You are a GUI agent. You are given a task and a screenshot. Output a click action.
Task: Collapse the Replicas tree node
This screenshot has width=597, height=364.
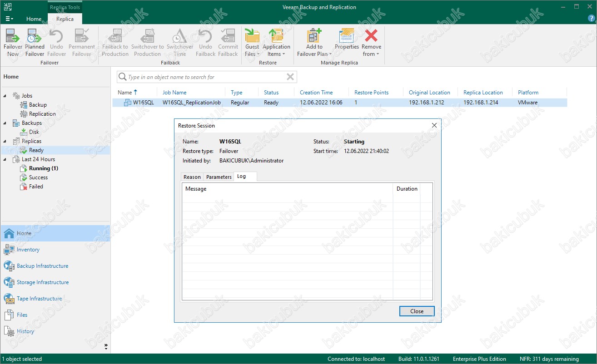coord(5,141)
